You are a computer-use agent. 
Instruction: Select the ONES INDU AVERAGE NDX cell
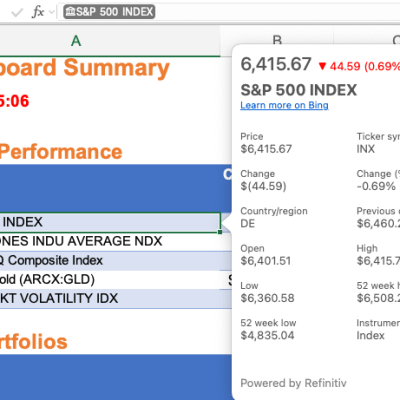pos(110,241)
